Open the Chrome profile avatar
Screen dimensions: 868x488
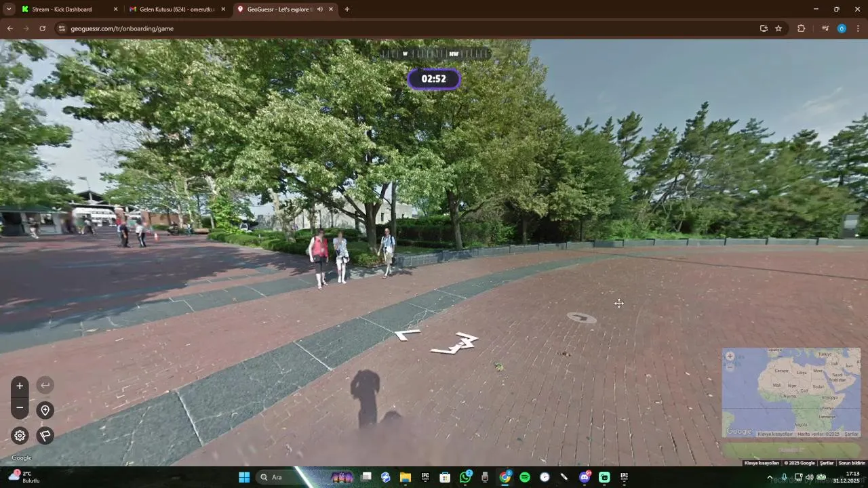[842, 28]
